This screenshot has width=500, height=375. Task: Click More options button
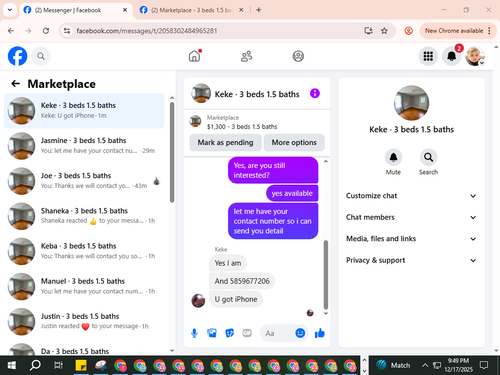click(x=294, y=142)
